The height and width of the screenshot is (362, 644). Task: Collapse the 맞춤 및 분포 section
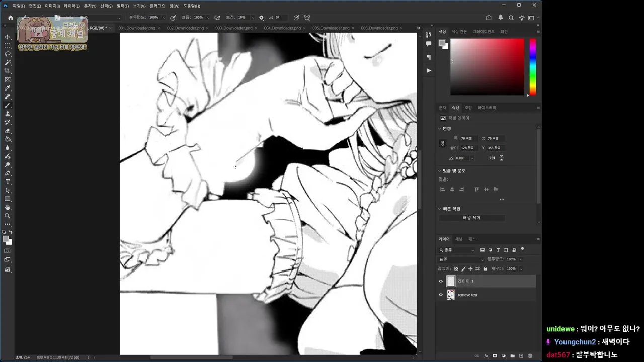click(439, 171)
